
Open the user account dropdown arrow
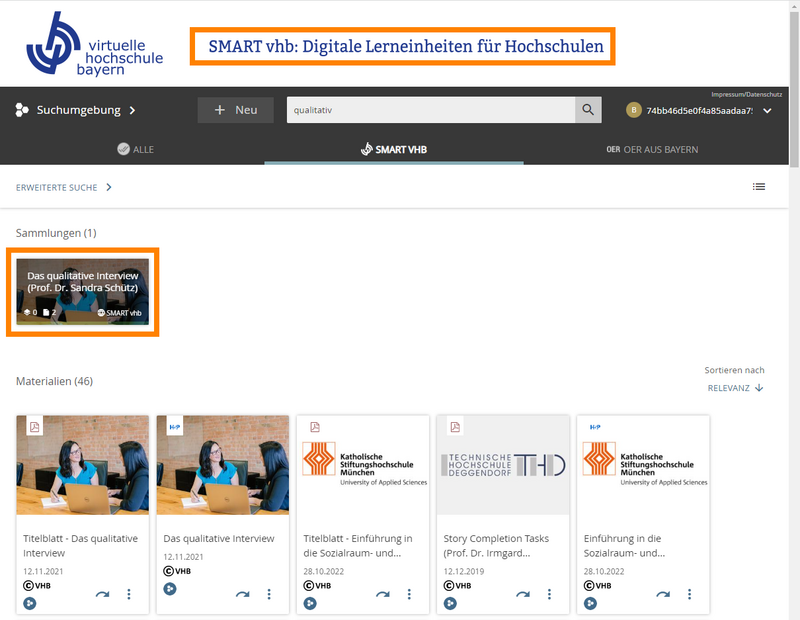tap(767, 111)
